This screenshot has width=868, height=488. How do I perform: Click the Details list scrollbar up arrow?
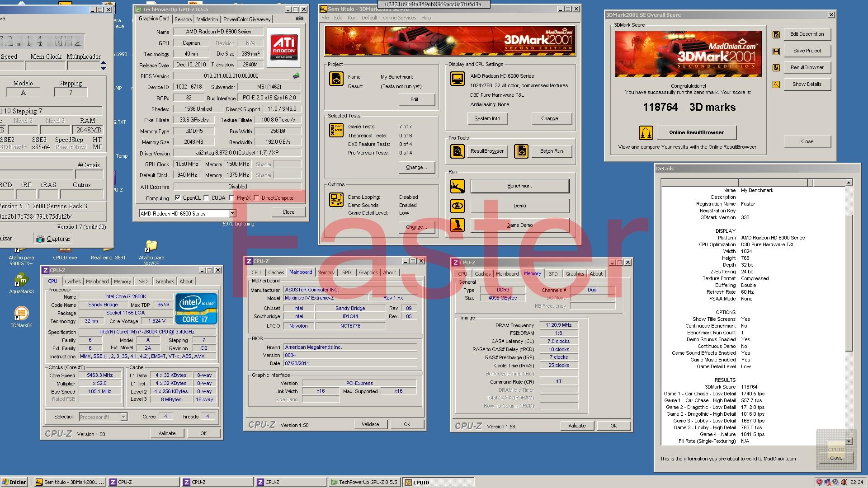point(849,183)
